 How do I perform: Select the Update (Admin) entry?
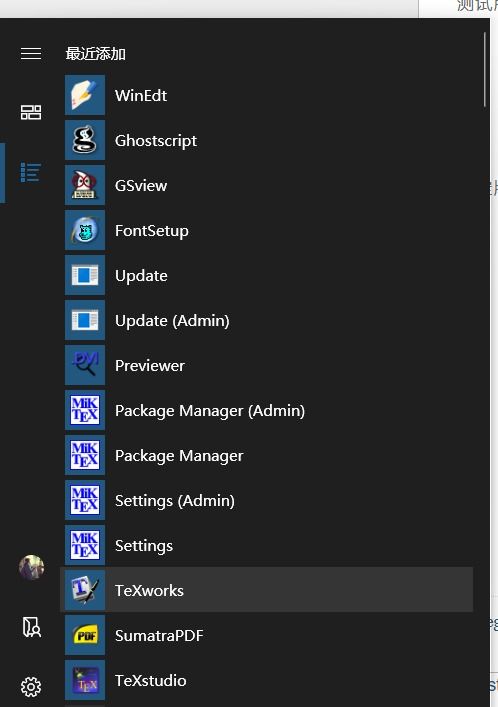point(266,321)
